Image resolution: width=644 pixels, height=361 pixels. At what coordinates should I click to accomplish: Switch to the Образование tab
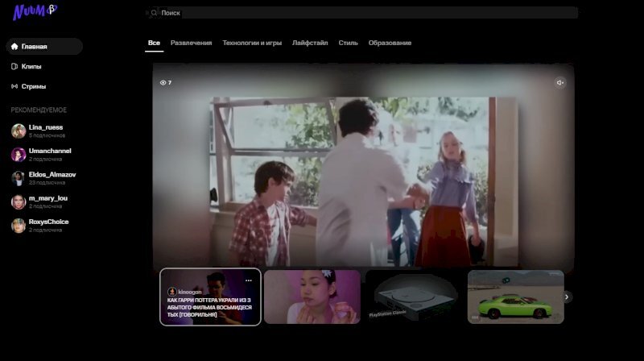[x=390, y=43]
